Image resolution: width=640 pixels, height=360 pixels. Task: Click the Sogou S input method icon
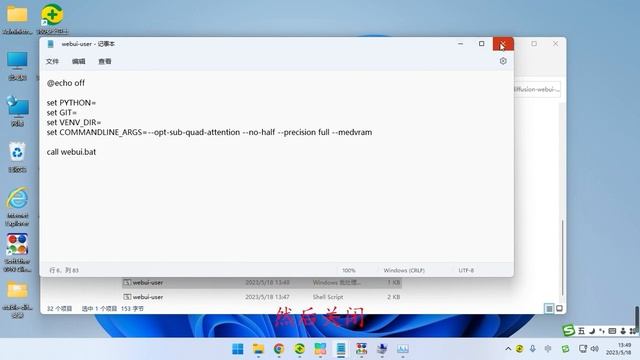click(568, 330)
